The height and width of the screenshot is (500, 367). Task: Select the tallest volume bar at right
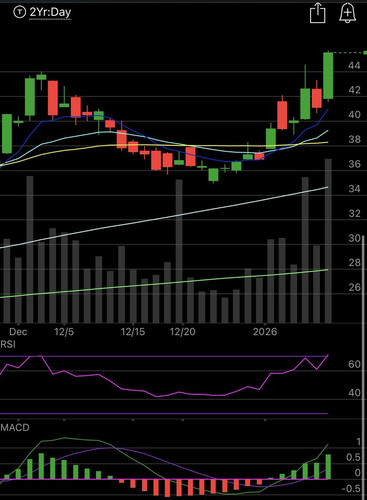pyautogui.click(x=328, y=241)
